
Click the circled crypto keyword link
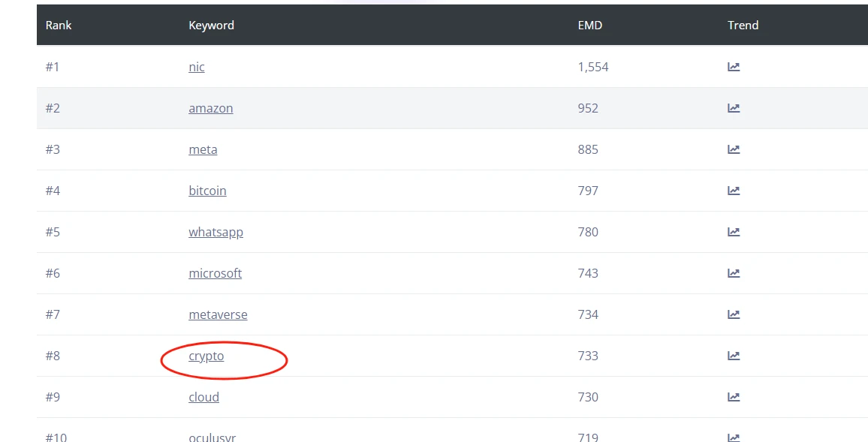[206, 356]
